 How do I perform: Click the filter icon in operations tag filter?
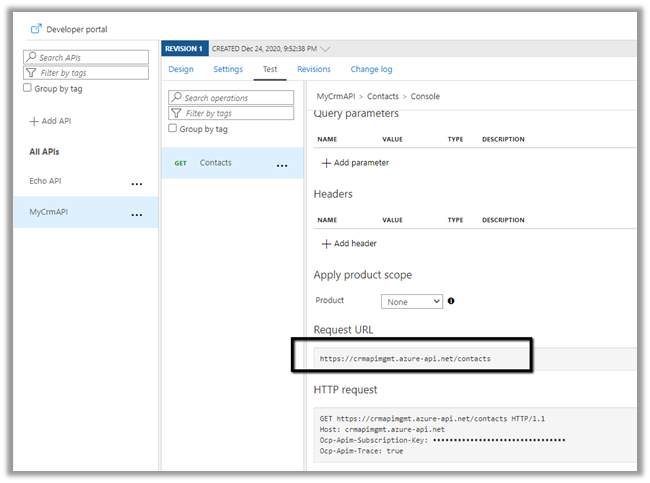(176, 114)
